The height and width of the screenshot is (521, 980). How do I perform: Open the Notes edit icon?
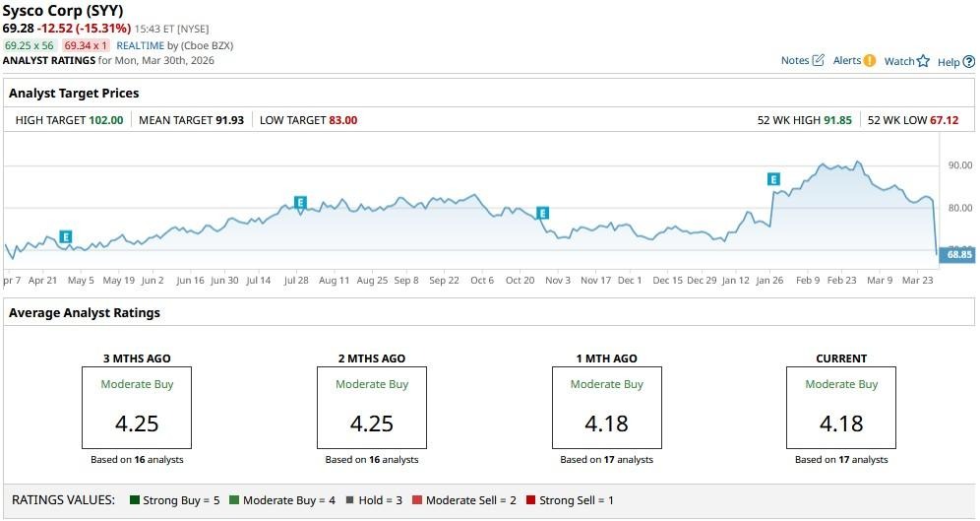[818, 60]
